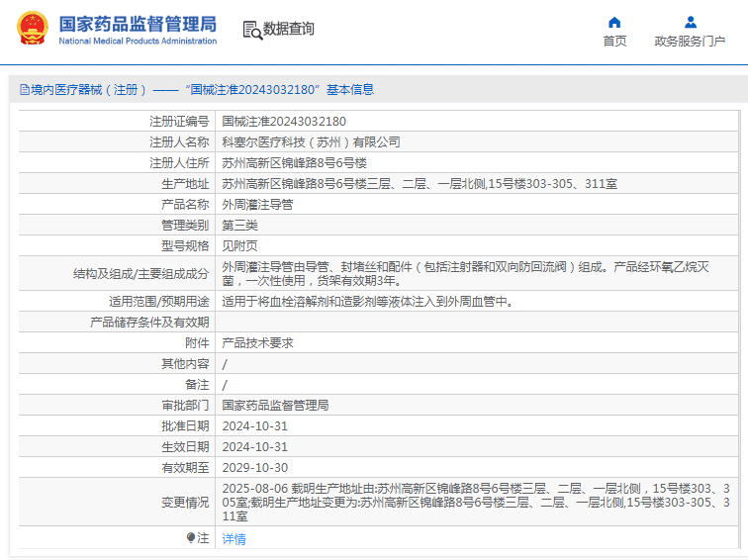Click the 政务服务门户 text label

(x=690, y=42)
